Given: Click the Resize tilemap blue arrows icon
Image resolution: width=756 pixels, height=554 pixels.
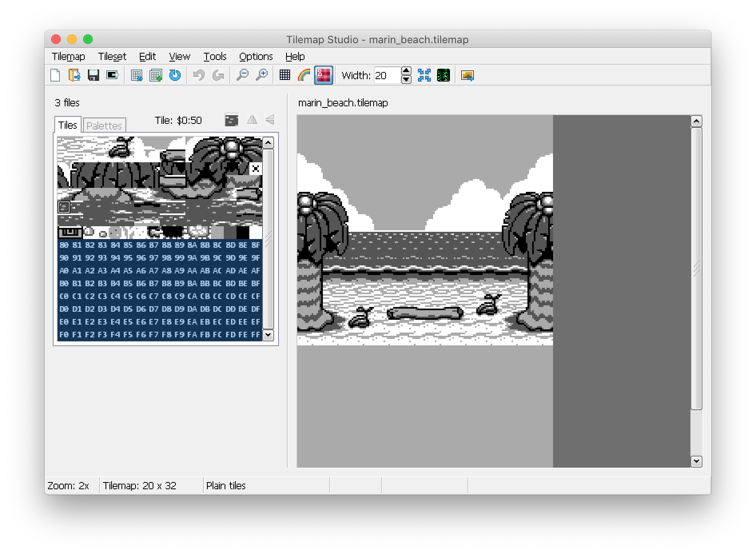Looking at the screenshot, I should pos(424,75).
